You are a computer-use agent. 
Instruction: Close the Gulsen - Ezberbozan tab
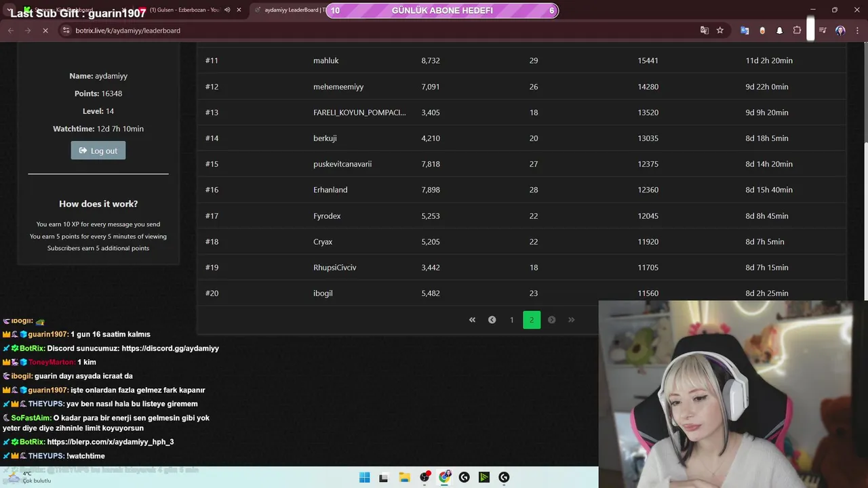239,10
